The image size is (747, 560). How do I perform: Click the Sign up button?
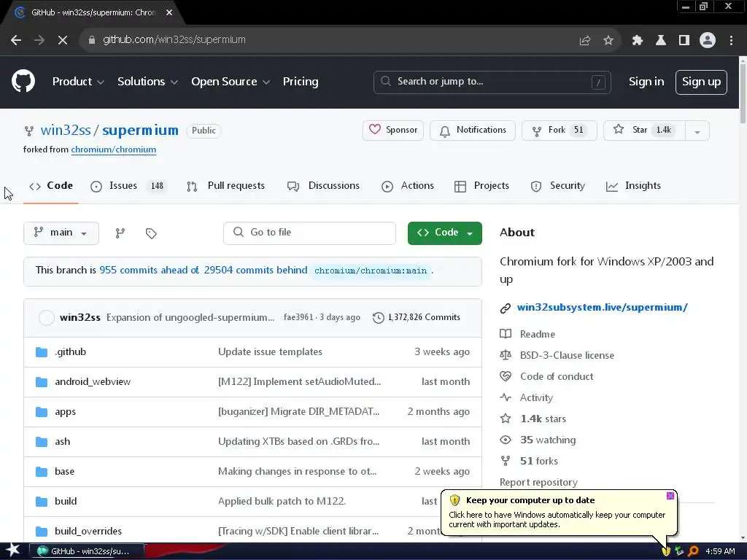701,82
